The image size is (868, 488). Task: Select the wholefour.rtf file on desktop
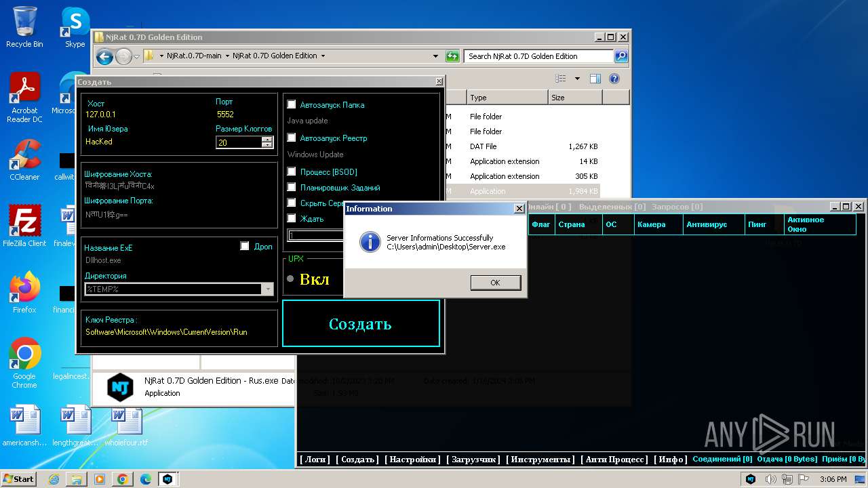126,426
